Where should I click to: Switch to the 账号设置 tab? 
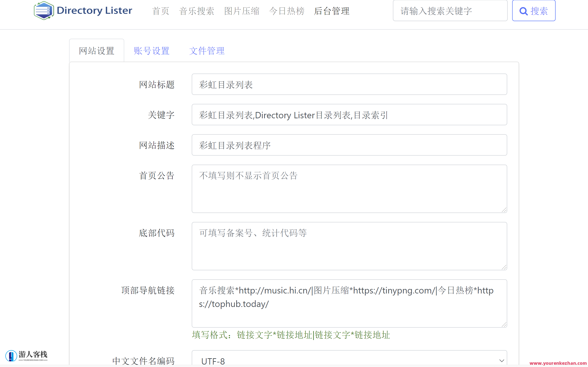point(151,51)
